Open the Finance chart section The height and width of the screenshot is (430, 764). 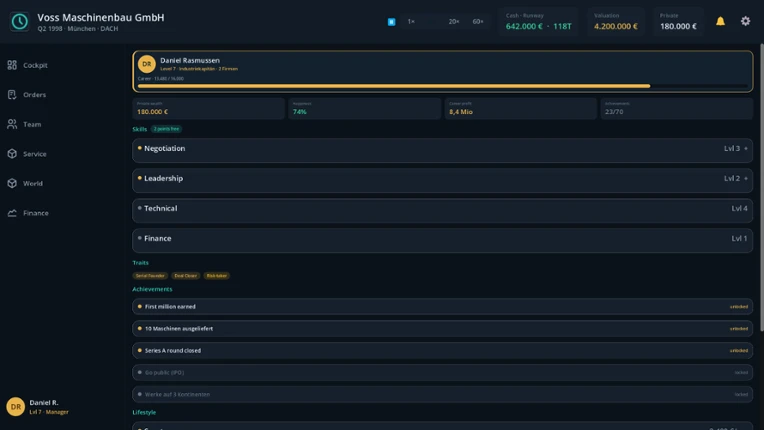tap(12, 213)
